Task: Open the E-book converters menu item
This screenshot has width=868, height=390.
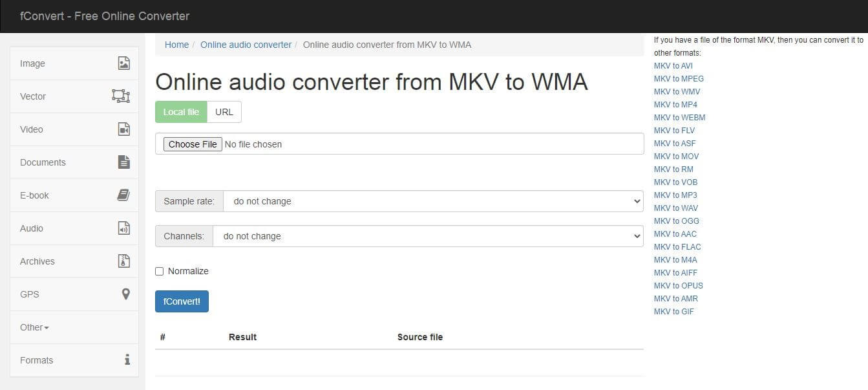Action: tap(74, 195)
